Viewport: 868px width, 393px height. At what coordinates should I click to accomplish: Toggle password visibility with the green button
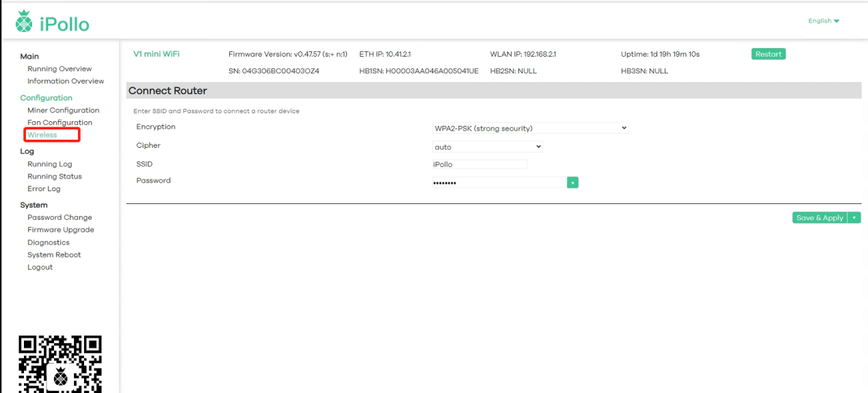click(573, 182)
